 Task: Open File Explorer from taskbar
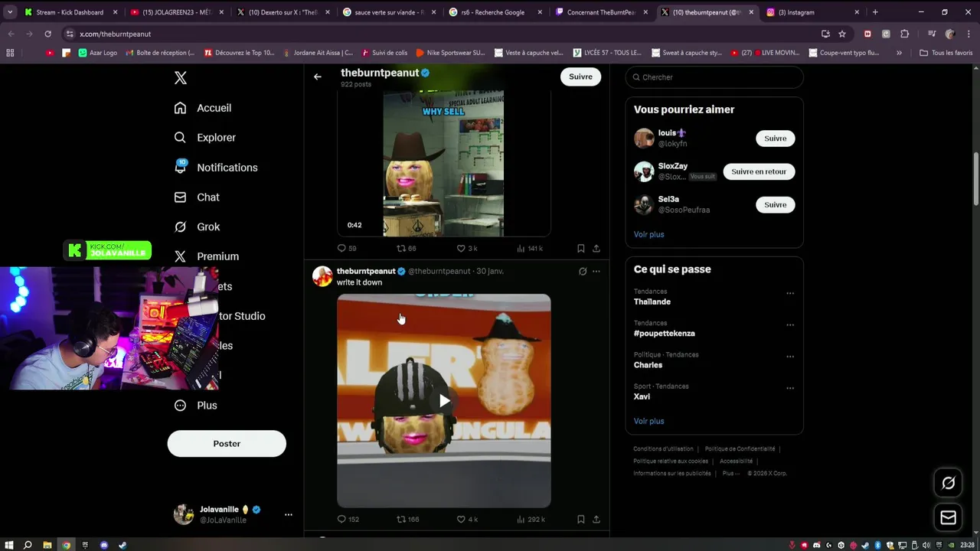point(47,545)
